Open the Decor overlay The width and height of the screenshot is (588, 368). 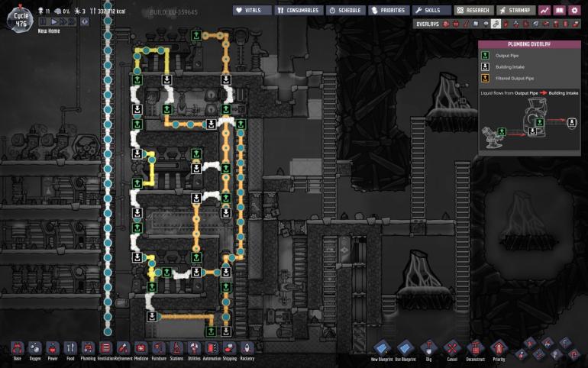point(516,24)
